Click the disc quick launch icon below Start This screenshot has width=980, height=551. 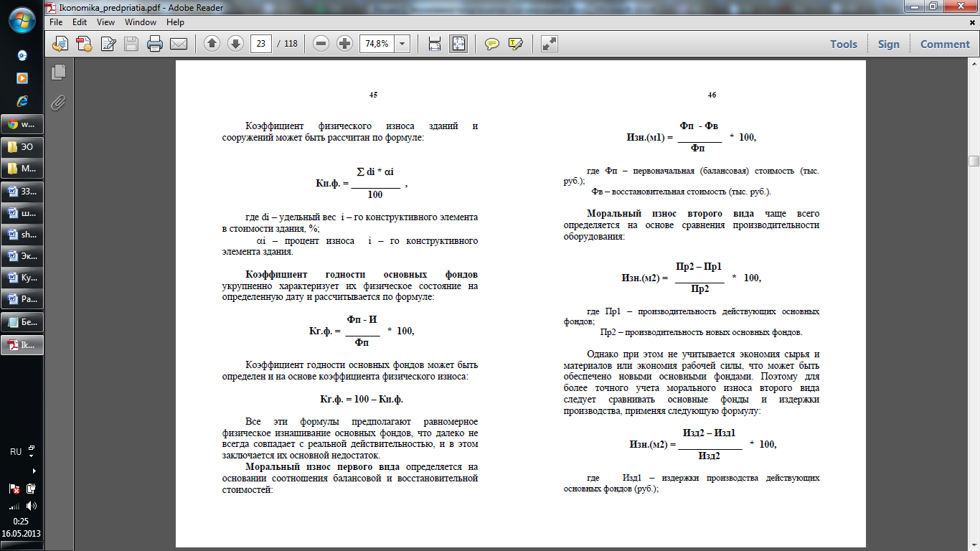(x=22, y=56)
